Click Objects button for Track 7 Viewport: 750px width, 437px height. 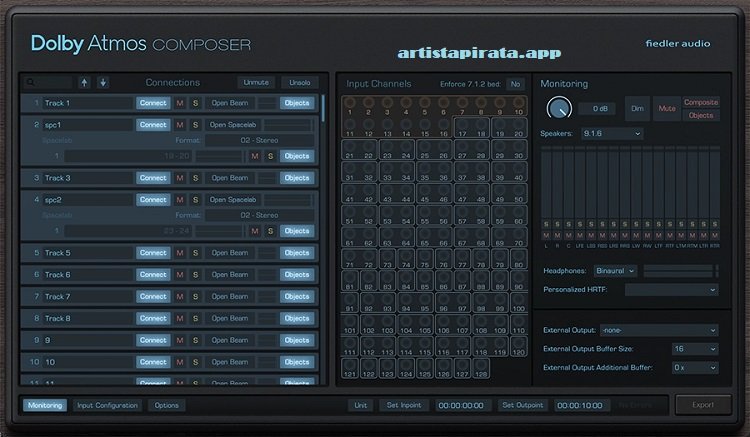coord(297,296)
